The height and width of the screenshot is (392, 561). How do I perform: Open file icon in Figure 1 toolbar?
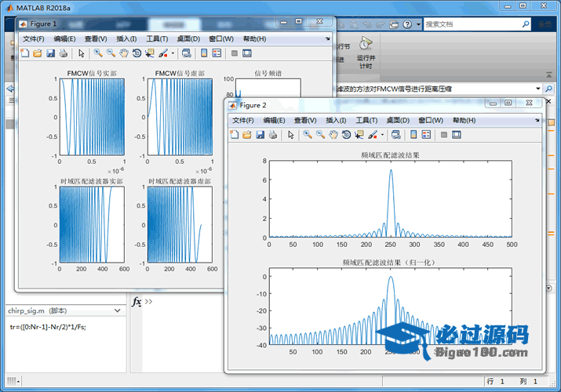coord(37,53)
